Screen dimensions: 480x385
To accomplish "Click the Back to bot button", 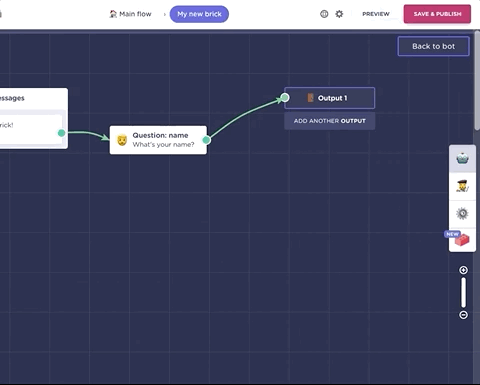I will pyautogui.click(x=433, y=46).
